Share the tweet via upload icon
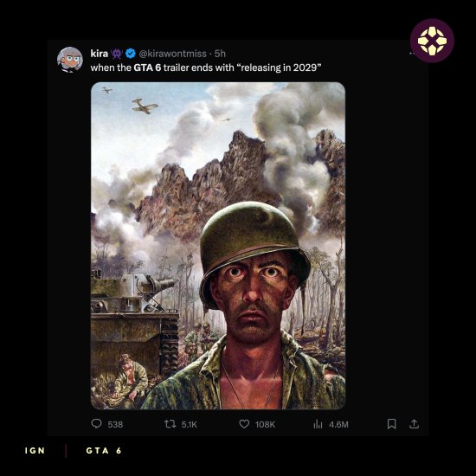This screenshot has height=476, width=476. click(414, 424)
